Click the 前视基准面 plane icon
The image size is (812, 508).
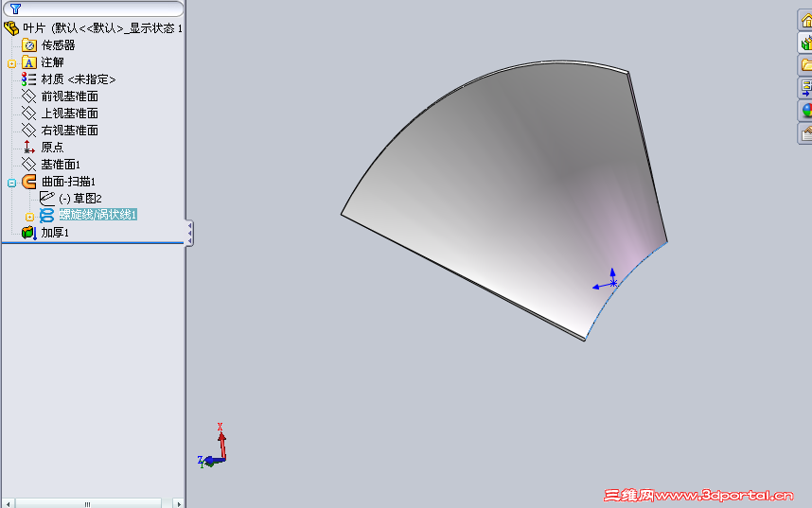click(x=29, y=96)
